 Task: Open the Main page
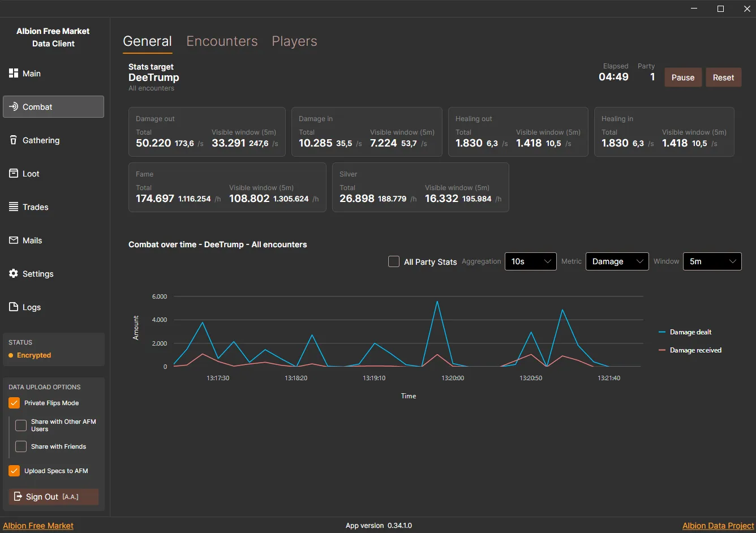click(x=53, y=74)
